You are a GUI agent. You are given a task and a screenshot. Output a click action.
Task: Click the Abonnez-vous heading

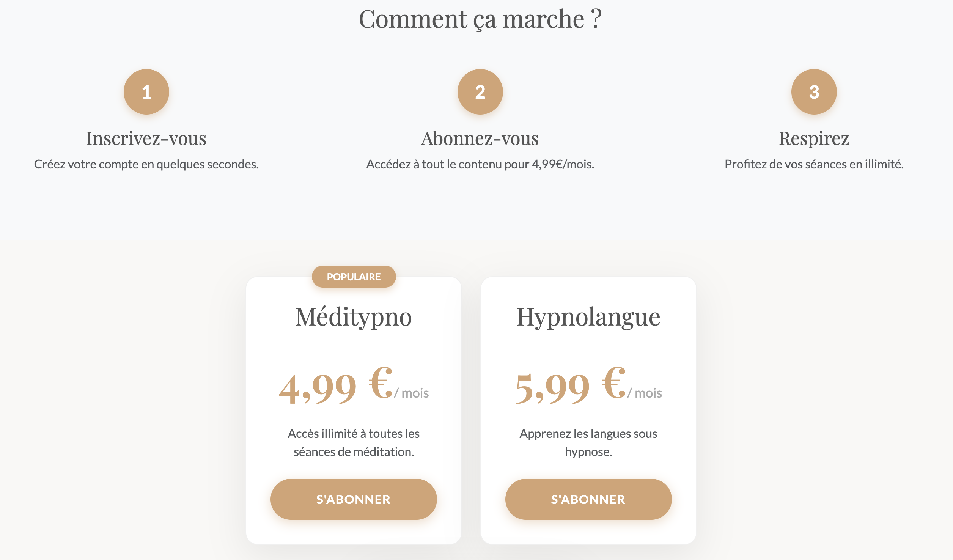[480, 138]
